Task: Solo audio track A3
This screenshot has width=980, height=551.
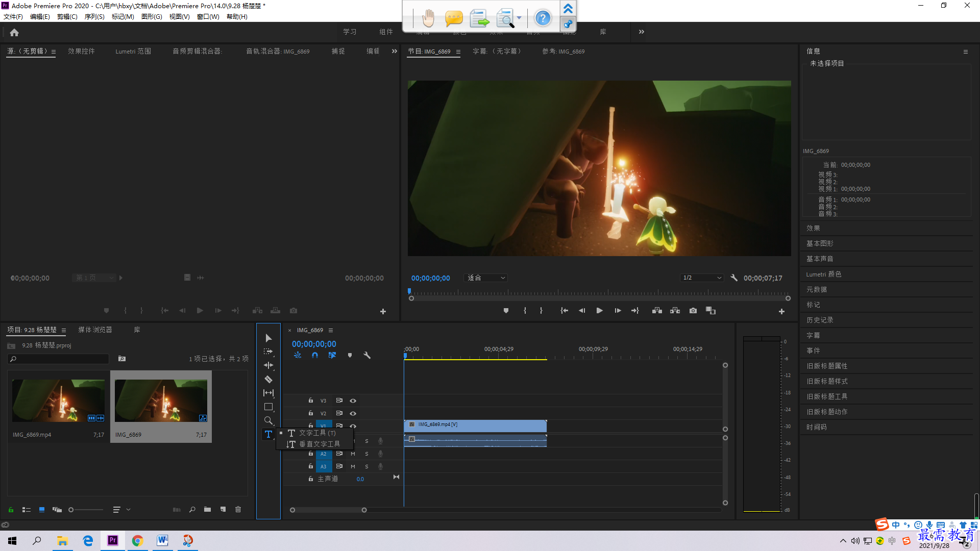Action: click(366, 466)
